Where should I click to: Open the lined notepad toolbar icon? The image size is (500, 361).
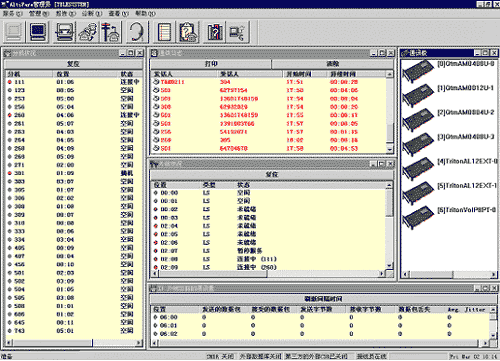pos(164,32)
